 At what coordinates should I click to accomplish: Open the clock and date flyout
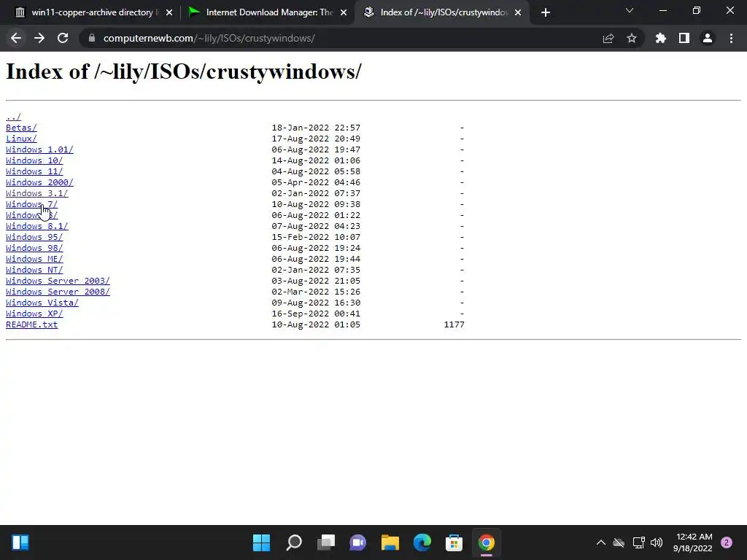pos(693,542)
